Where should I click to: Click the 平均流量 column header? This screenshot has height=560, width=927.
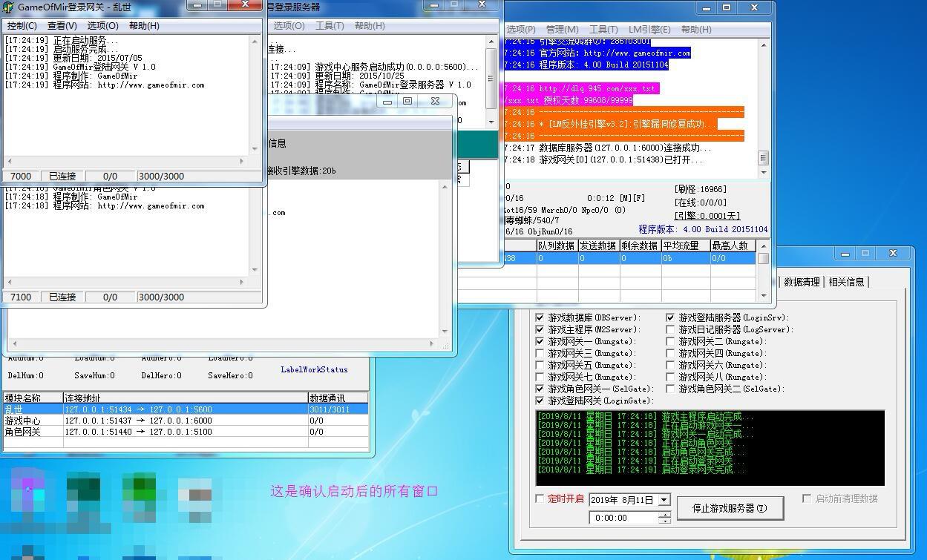pos(685,246)
